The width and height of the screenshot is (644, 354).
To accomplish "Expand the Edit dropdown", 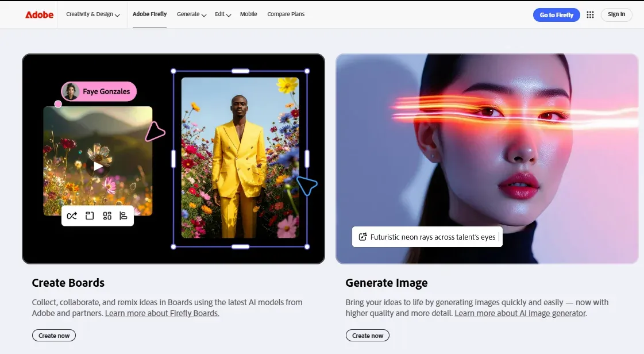I will click(x=222, y=14).
